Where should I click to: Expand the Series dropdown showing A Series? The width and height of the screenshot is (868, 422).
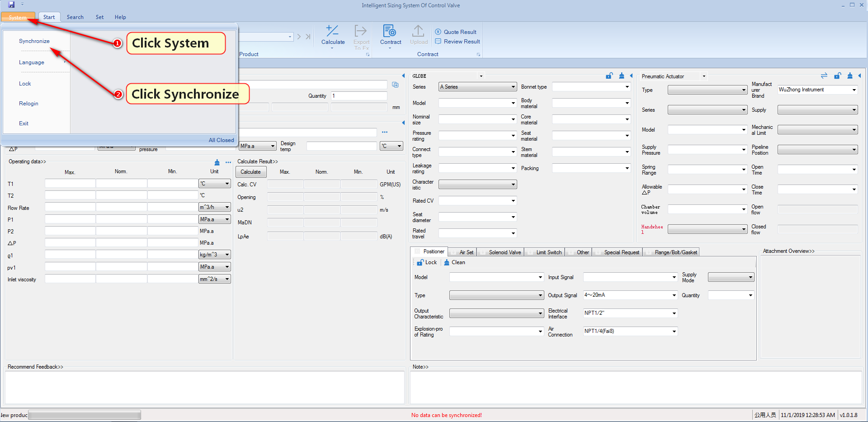pyautogui.click(x=513, y=87)
